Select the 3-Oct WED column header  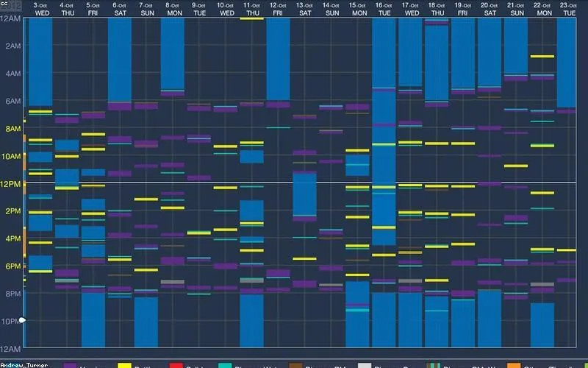tap(40, 9)
